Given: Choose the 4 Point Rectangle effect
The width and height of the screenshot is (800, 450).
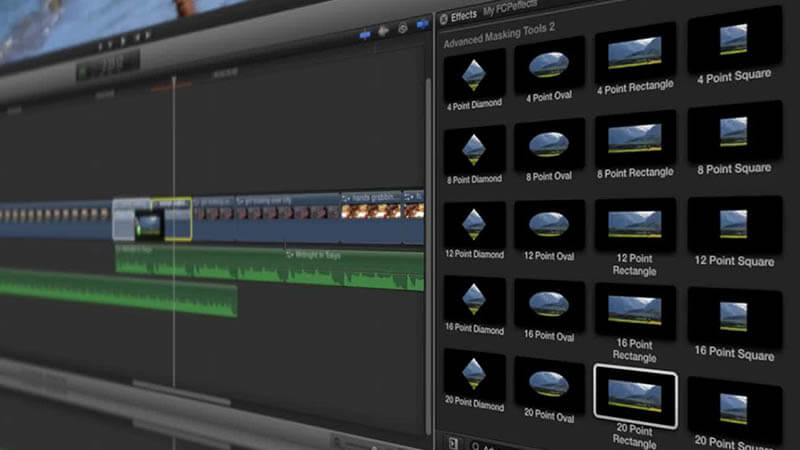Looking at the screenshot, I should pyautogui.click(x=635, y=60).
